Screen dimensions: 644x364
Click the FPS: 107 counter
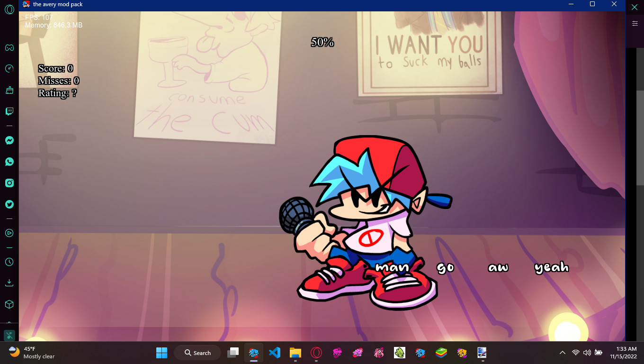(39, 18)
